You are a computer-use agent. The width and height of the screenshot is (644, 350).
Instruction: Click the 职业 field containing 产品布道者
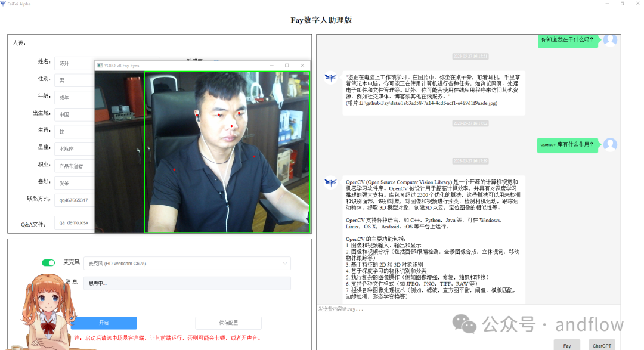(75, 166)
